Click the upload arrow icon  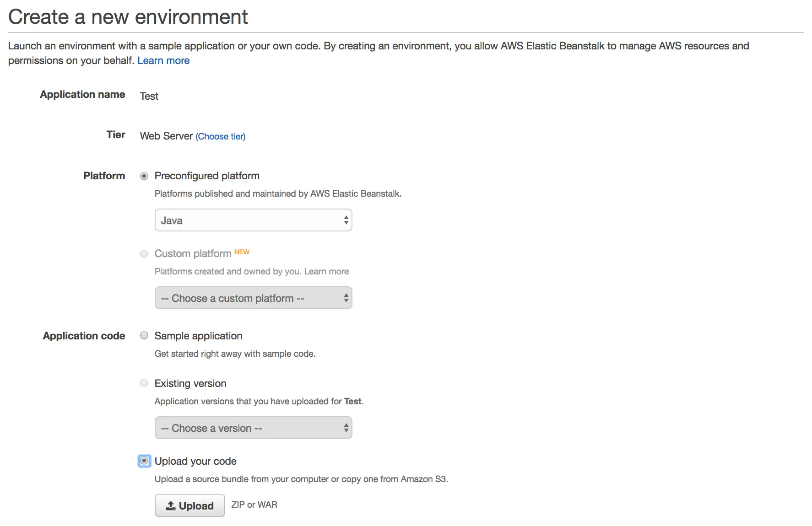(x=171, y=506)
